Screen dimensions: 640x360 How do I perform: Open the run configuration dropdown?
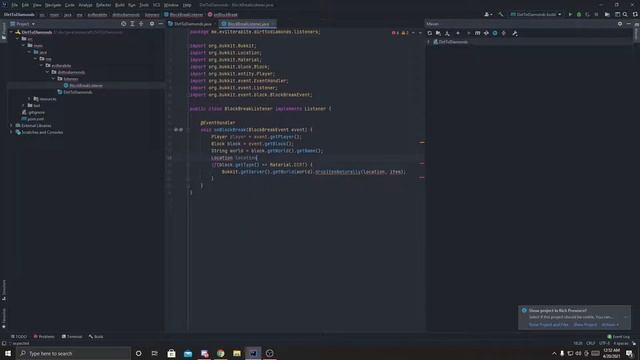point(536,14)
